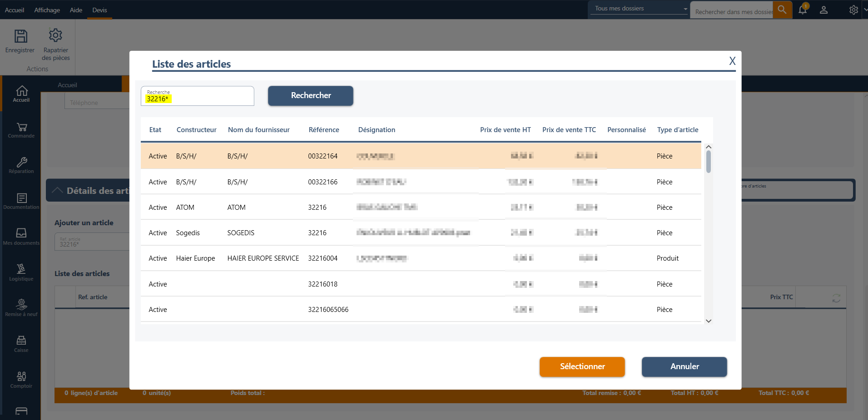Select the row with reference 00322164
This screenshot has height=420, width=868.
[421, 156]
